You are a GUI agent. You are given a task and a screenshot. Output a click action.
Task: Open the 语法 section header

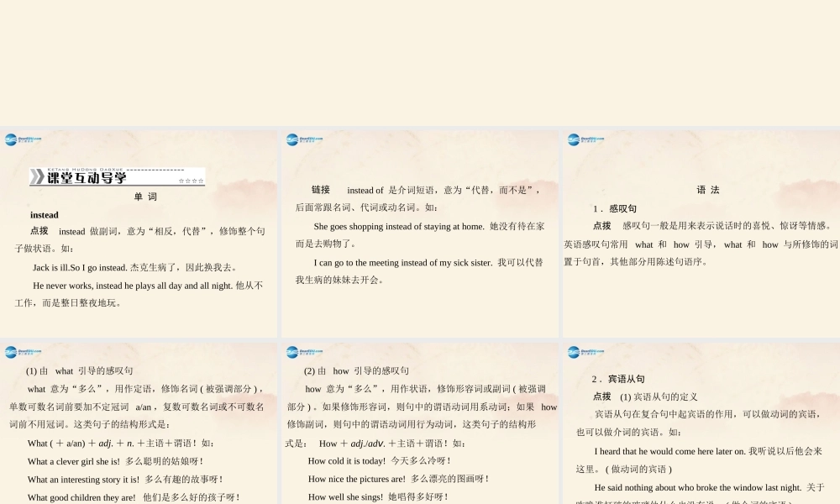pos(707,190)
